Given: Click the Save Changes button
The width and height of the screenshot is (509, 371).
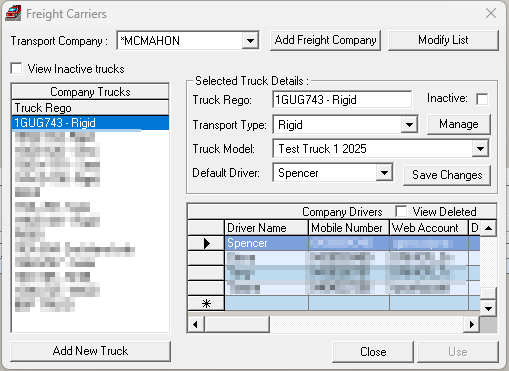Looking at the screenshot, I should (447, 175).
